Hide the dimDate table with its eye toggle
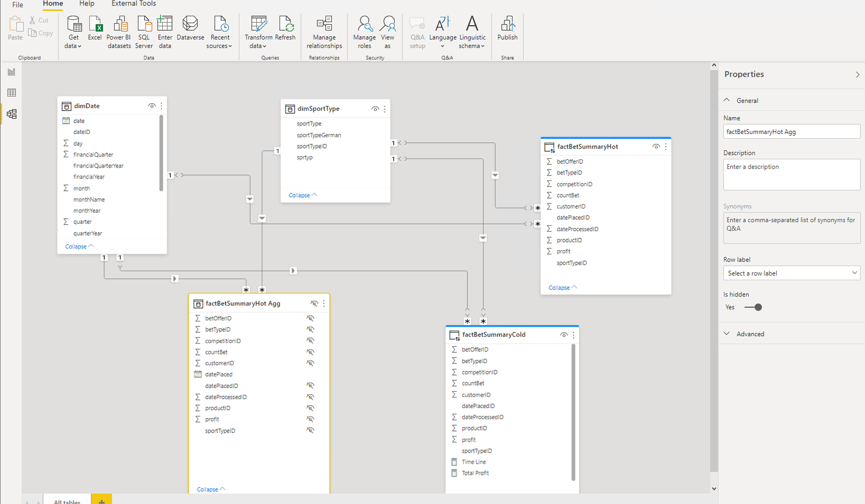 click(x=152, y=105)
